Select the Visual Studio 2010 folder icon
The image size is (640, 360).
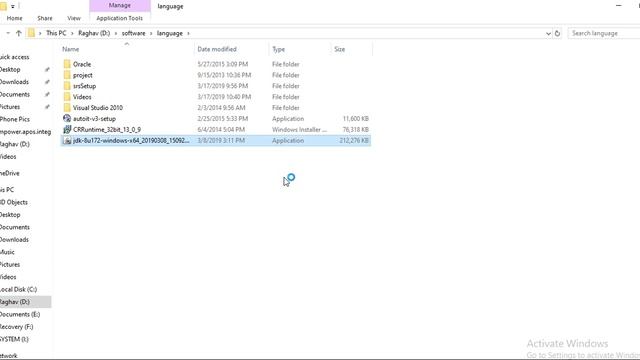pos(67,108)
